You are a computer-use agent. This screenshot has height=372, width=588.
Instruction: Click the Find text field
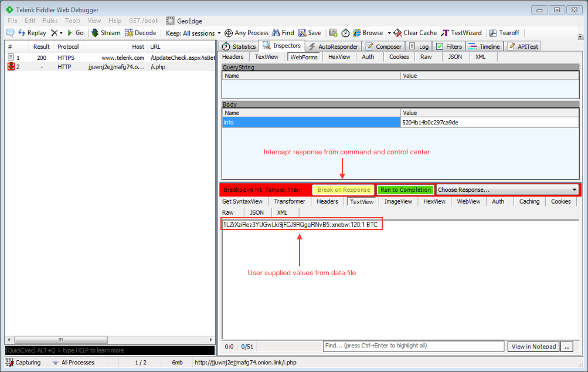[x=413, y=346]
